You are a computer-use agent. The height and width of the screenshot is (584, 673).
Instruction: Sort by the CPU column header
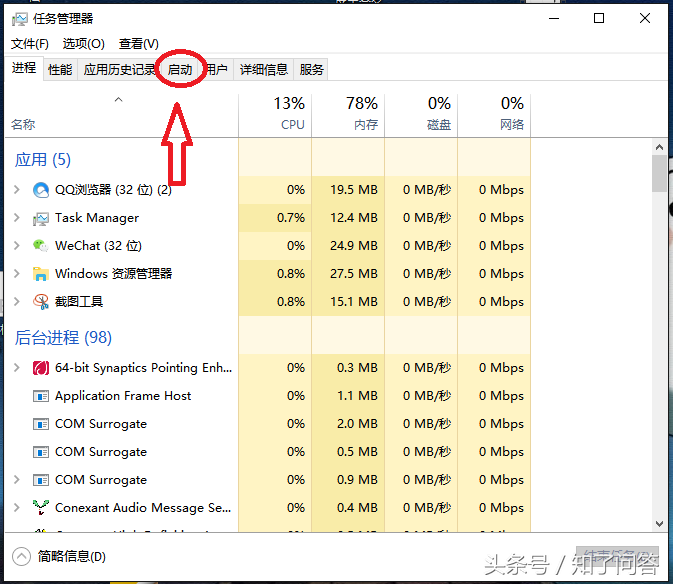click(275, 115)
